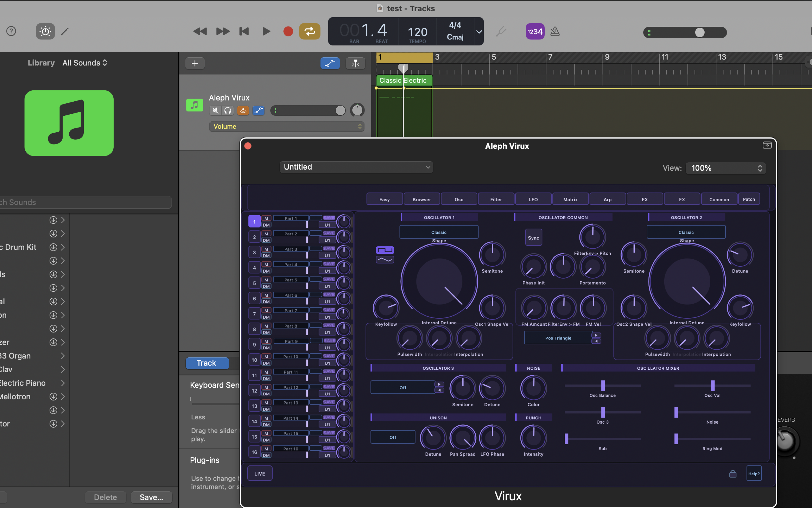Click the Unison Off selector
812x508 pixels.
tap(393, 437)
